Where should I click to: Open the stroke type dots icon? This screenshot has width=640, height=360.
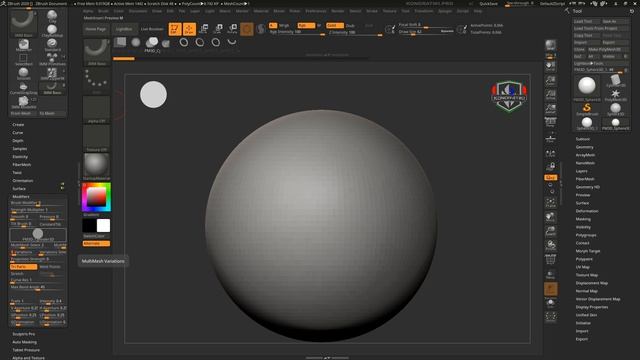click(96, 80)
